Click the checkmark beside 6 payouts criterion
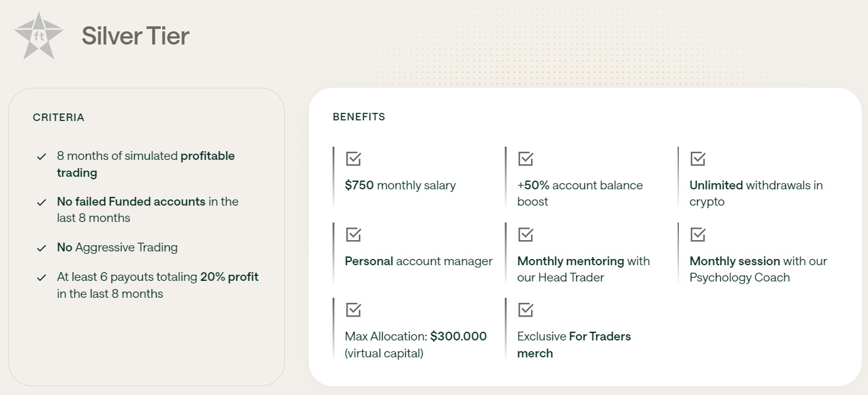Viewport: 868px width, 395px height. [42, 277]
